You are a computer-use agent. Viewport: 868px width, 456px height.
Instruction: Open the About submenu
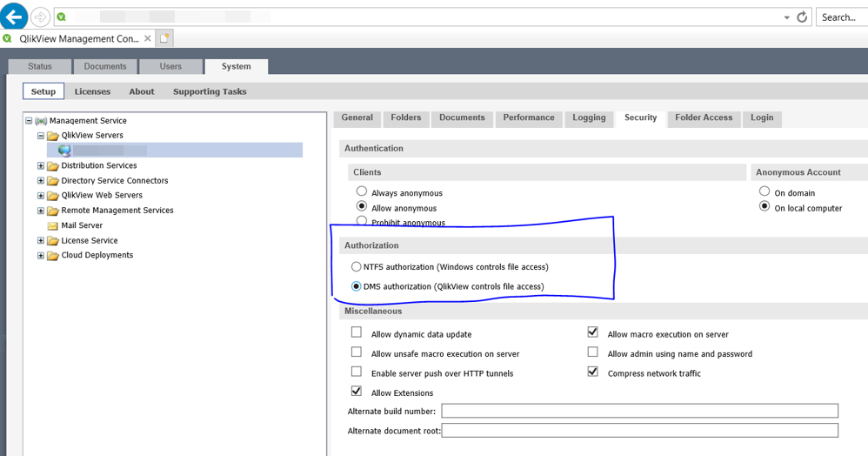pyautogui.click(x=142, y=91)
